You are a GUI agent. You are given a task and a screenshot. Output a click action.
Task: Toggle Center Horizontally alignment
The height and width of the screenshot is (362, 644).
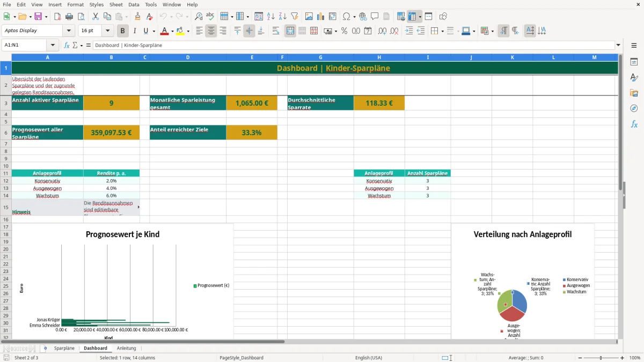pyautogui.click(x=211, y=31)
